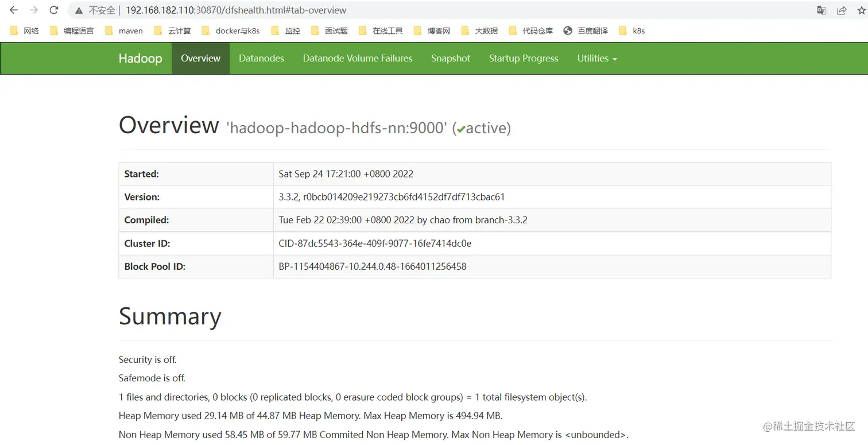Click the Version value 3.3.2 hash
868x445 pixels.
[x=392, y=197]
